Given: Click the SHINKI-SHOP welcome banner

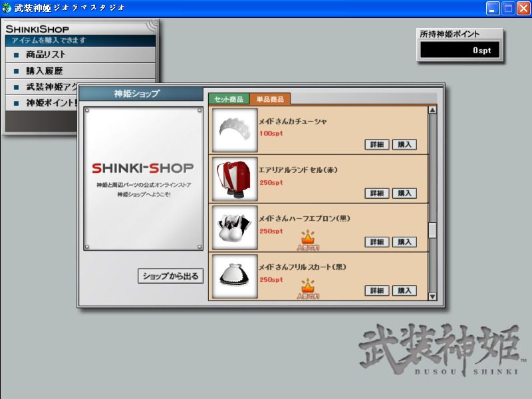Looking at the screenshot, I should click(x=143, y=179).
